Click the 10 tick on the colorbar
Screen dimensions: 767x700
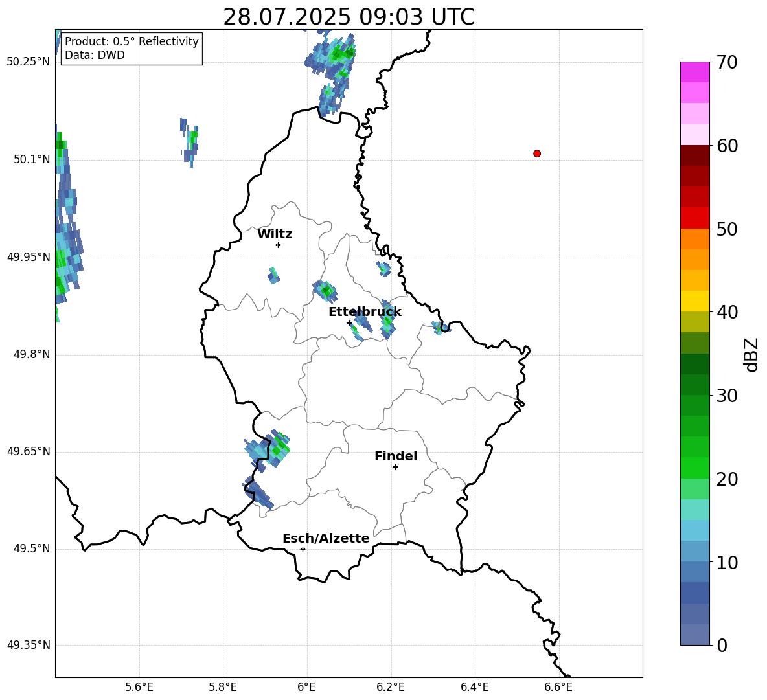727,562
